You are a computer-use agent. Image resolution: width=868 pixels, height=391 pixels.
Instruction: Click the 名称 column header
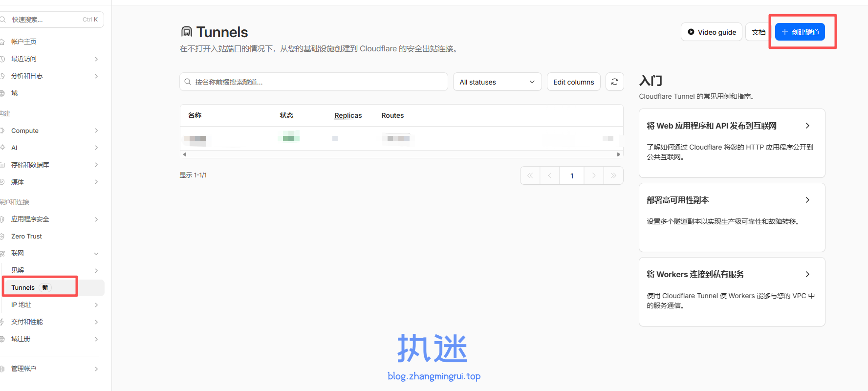(x=195, y=115)
